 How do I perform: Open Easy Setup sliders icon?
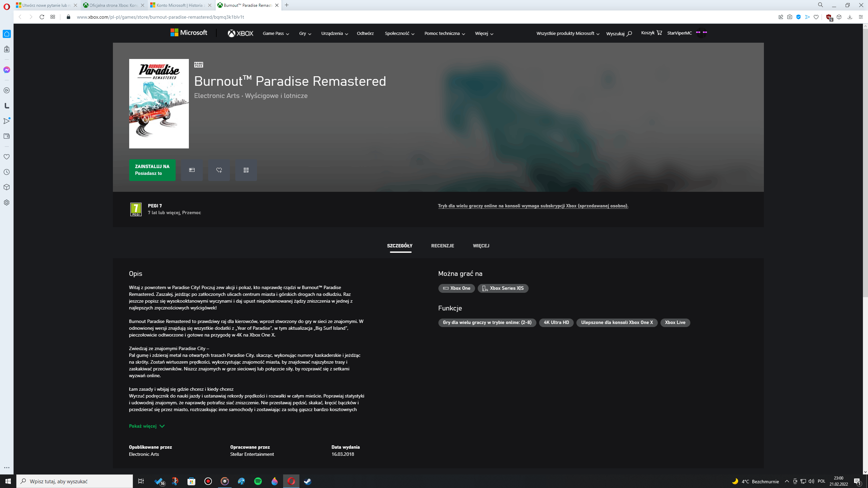tap(861, 17)
